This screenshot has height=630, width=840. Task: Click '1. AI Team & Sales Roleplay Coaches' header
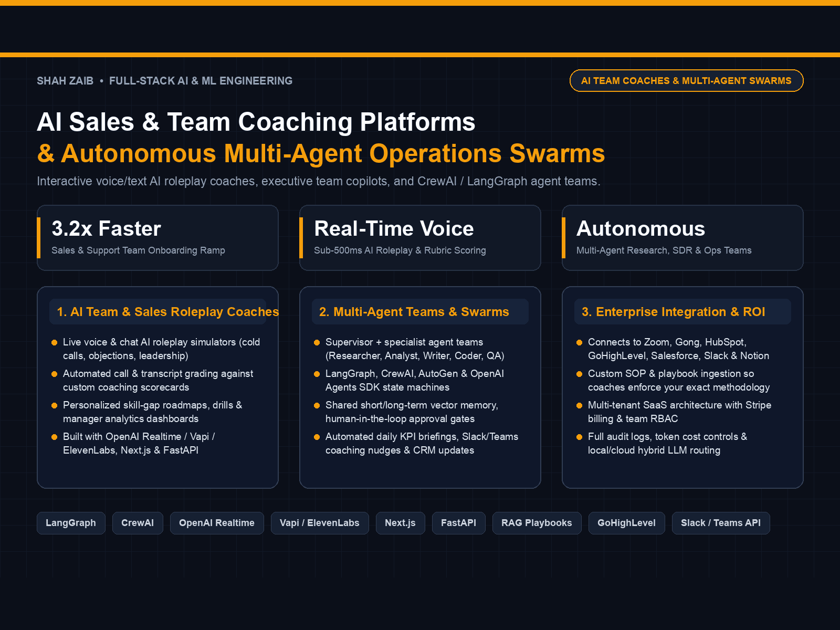[x=167, y=312]
